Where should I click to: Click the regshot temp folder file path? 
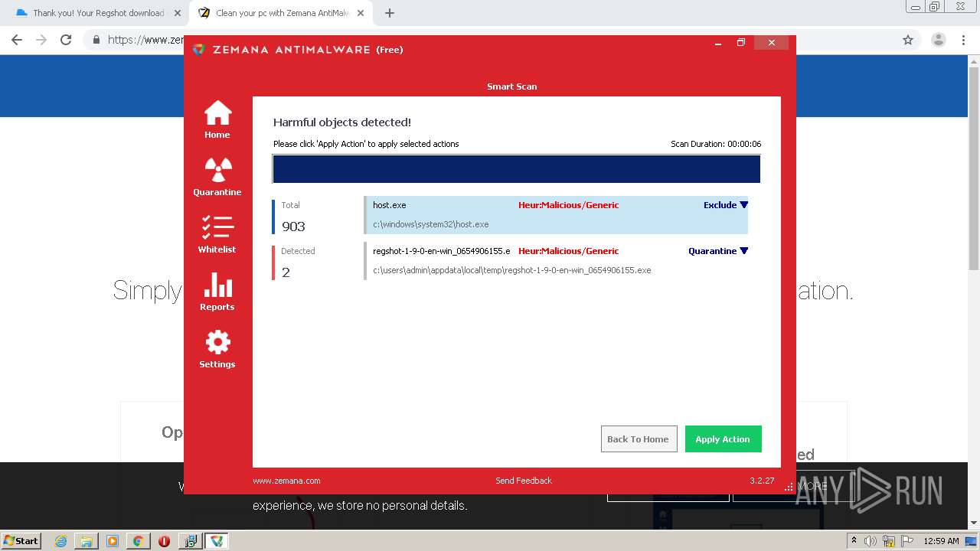tap(511, 270)
